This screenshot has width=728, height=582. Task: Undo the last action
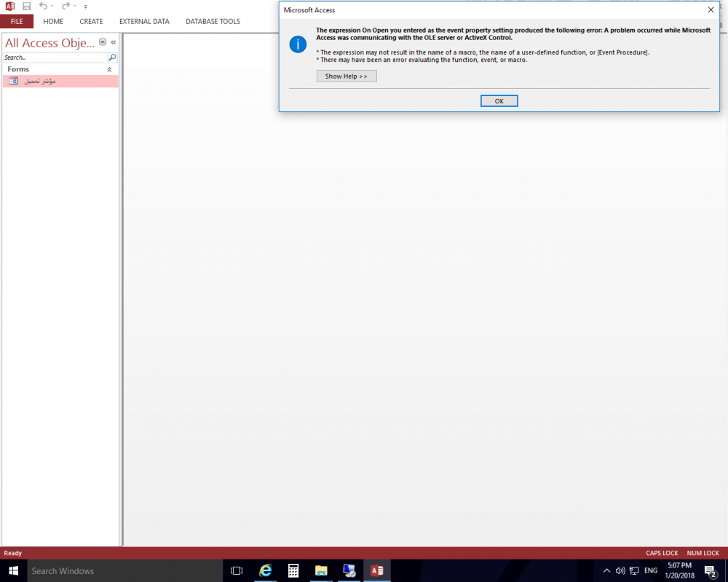tap(43, 6)
